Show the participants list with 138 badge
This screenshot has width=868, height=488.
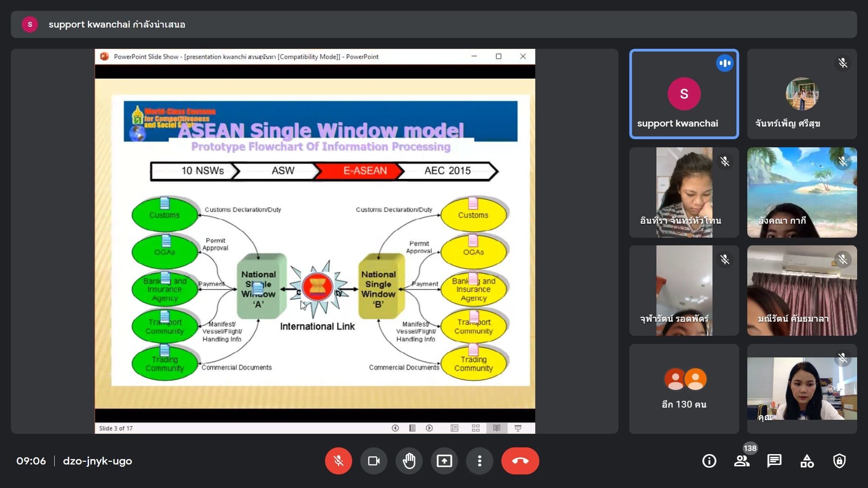[741, 461]
